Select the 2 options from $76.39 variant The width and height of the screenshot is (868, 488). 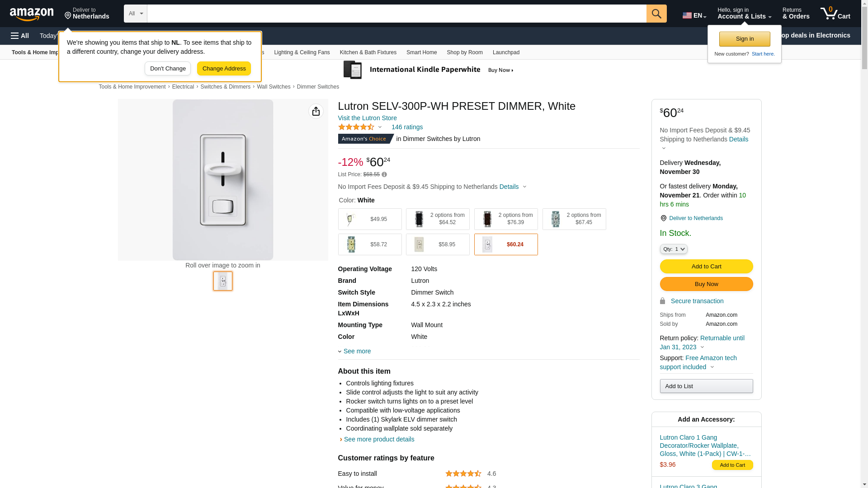point(505,219)
